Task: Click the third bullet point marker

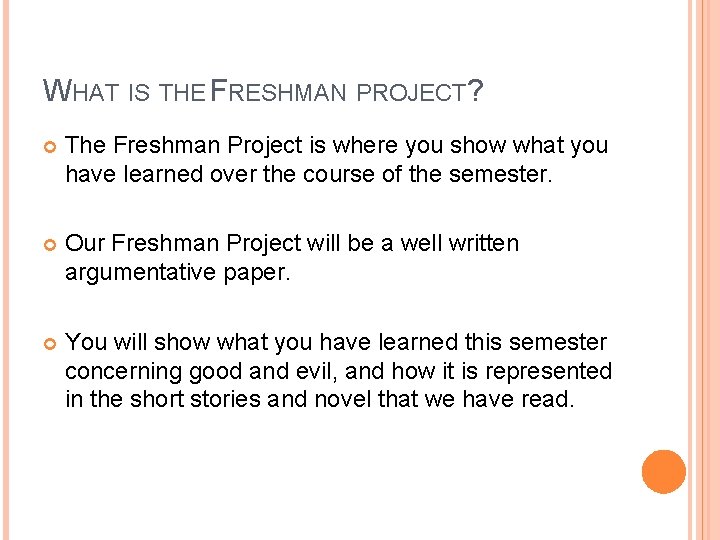Action: click(x=49, y=343)
